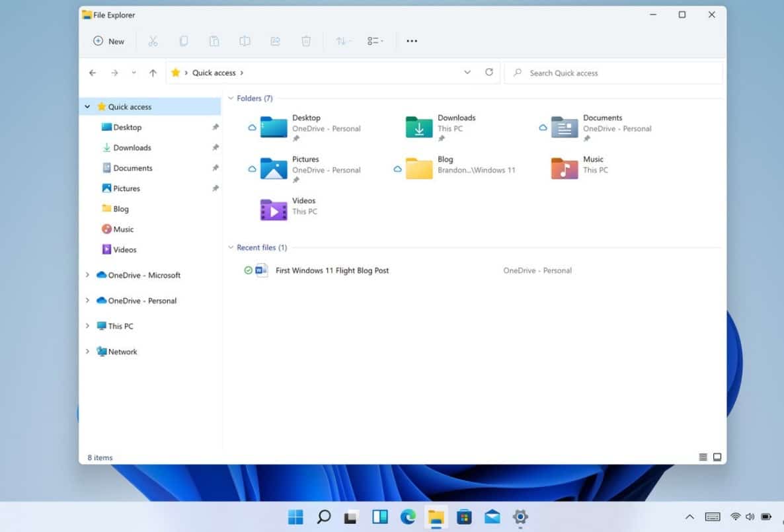The height and width of the screenshot is (532, 784).
Task: Click the Cut icon in the toolbar
Action: (153, 41)
